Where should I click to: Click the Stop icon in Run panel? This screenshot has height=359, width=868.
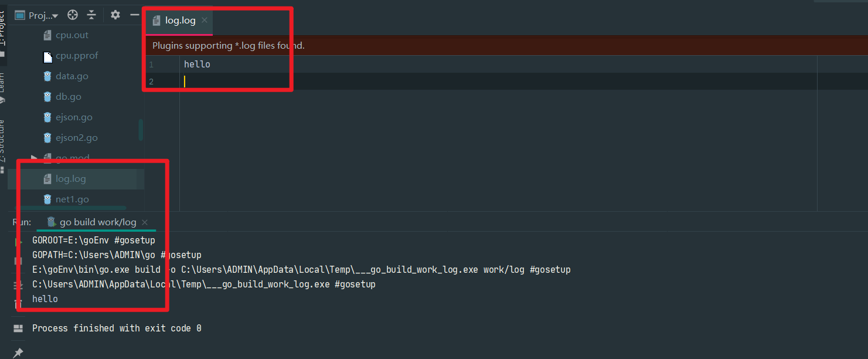pyautogui.click(x=18, y=260)
